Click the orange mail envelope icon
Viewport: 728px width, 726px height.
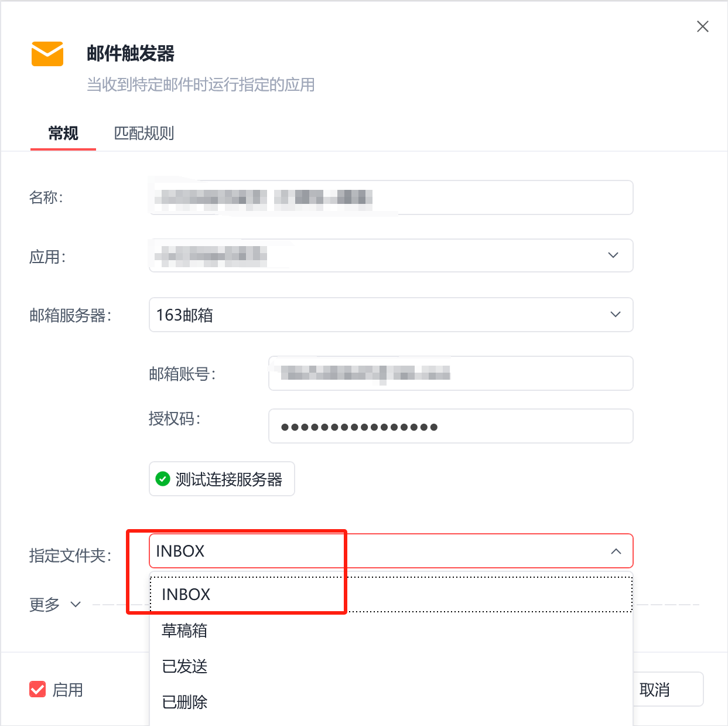(47, 54)
